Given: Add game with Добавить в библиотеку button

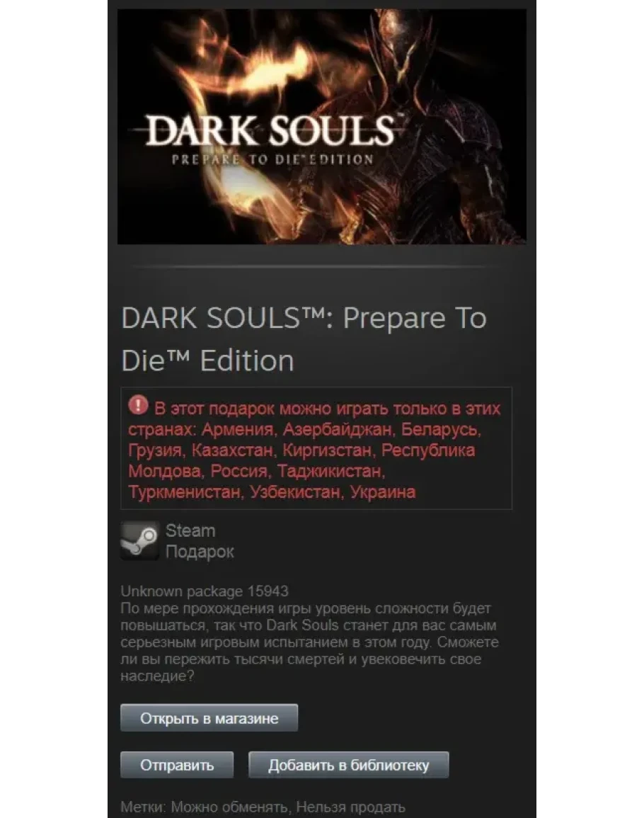Looking at the screenshot, I should click(x=348, y=765).
